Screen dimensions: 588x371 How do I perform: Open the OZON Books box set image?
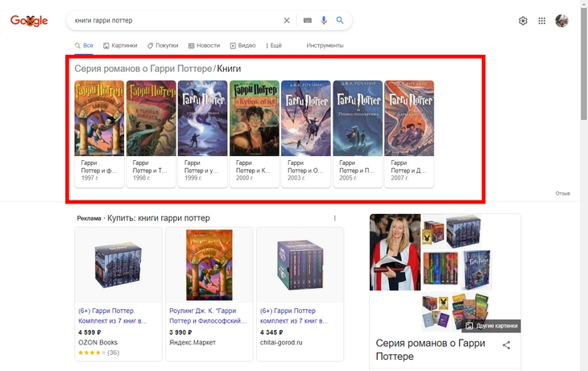click(x=118, y=266)
